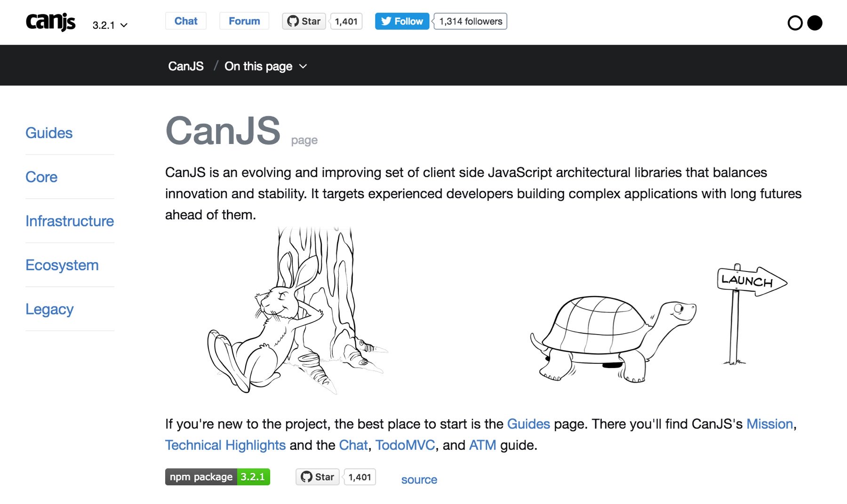
Task: View the 1,314 followers count
Action: pos(471,21)
